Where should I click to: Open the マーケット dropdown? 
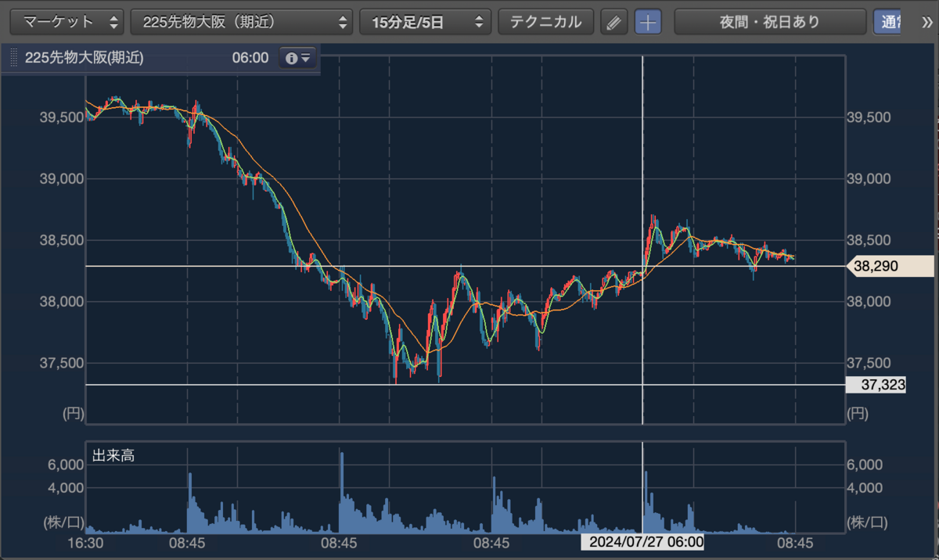[67, 22]
